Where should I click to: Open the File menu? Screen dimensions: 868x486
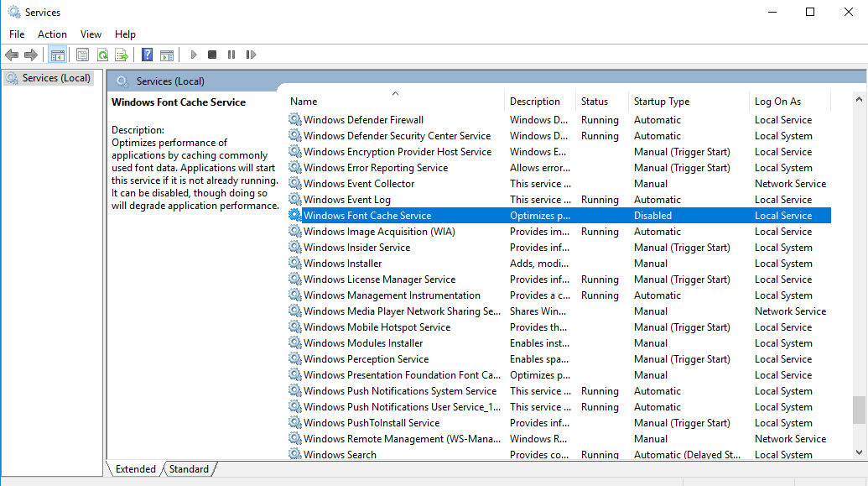pos(17,34)
